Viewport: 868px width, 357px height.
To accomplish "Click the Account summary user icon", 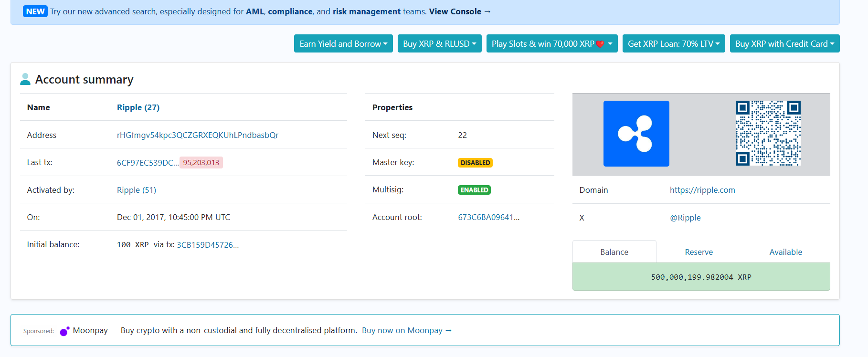I will click(25, 79).
